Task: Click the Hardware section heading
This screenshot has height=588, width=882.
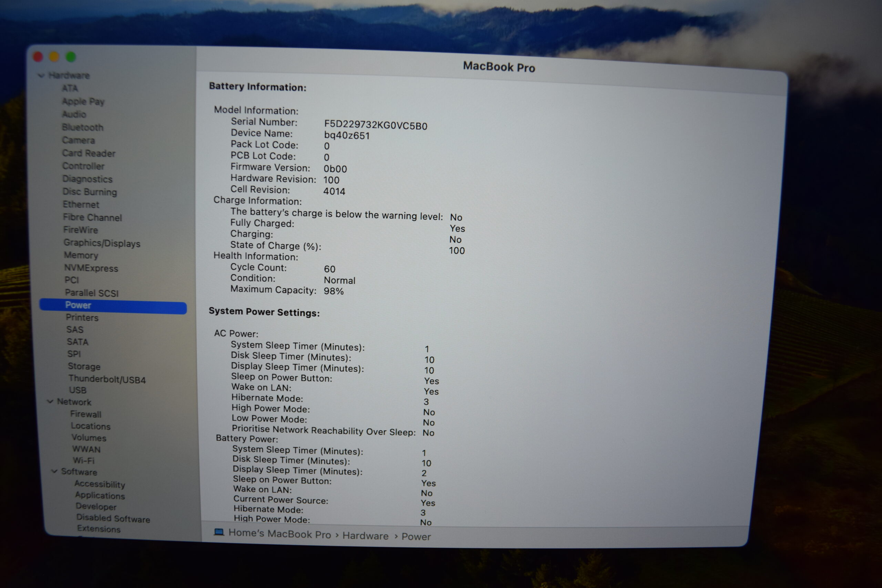Action: point(69,75)
